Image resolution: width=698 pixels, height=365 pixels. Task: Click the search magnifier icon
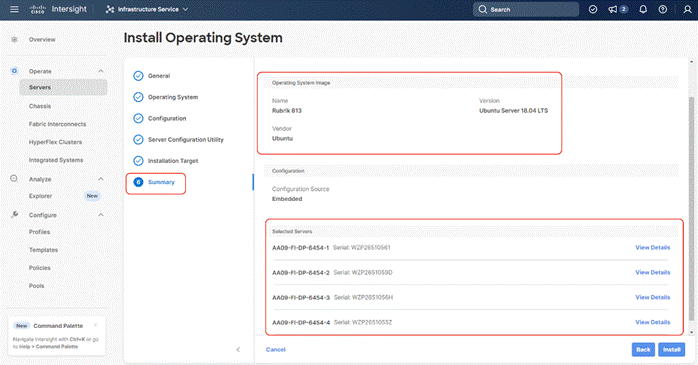pos(483,9)
